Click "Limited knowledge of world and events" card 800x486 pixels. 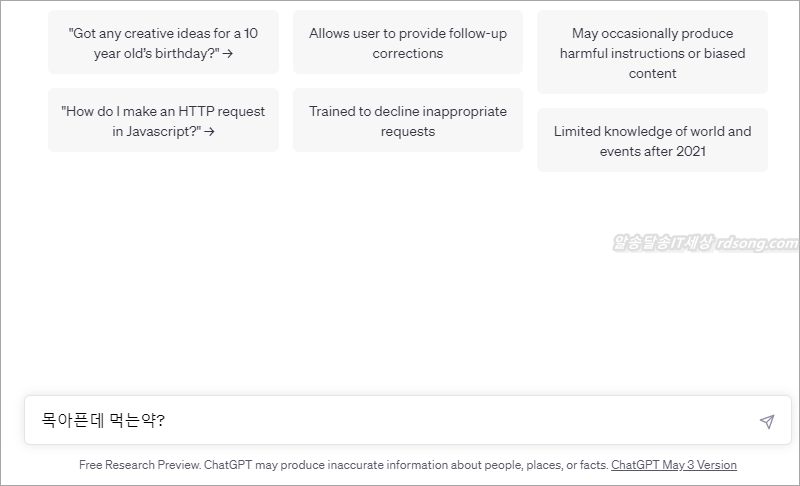[652, 141]
